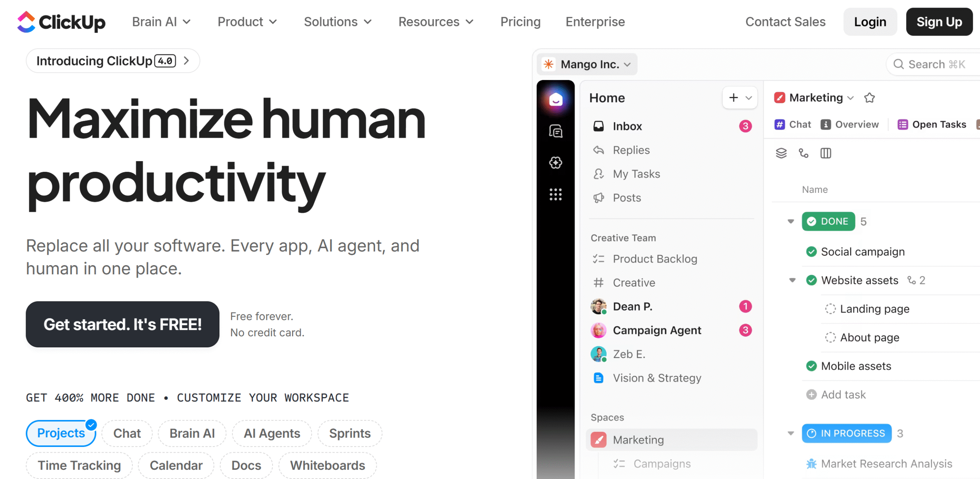Click the ClickUp logo icon
This screenshot has width=980, height=479.
tap(26, 22)
